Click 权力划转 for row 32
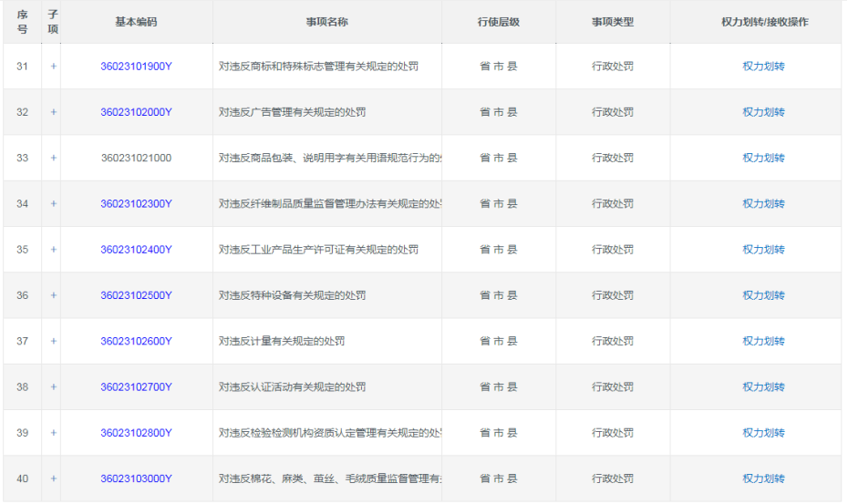Screen dimensions: 848x504 763,112
